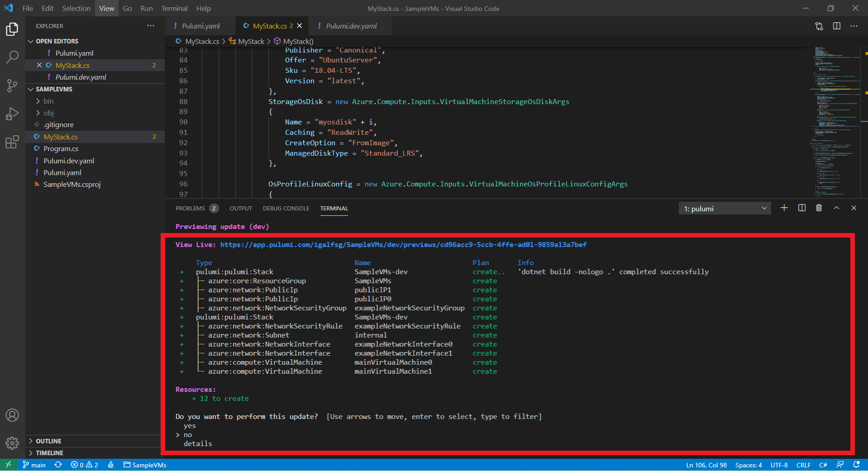The image size is (868, 471).
Task: Open Explorer views and more actions ellipsis
Action: pos(151,26)
